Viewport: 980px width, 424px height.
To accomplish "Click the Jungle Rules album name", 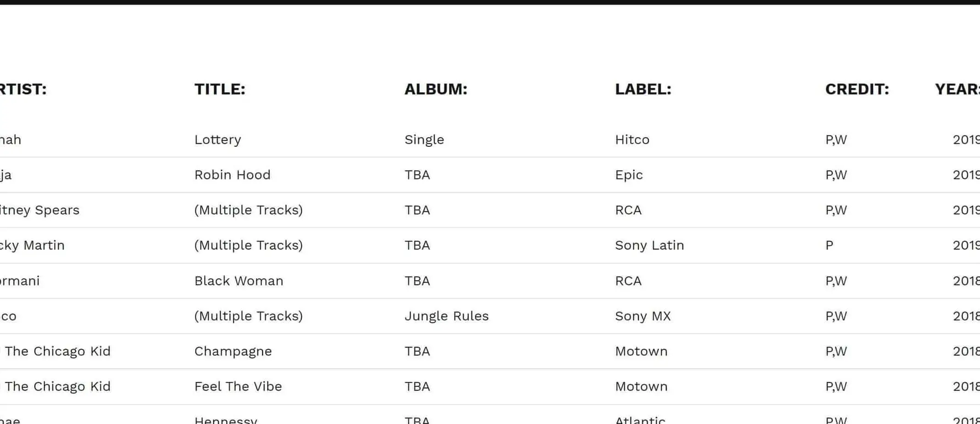I will coord(446,316).
